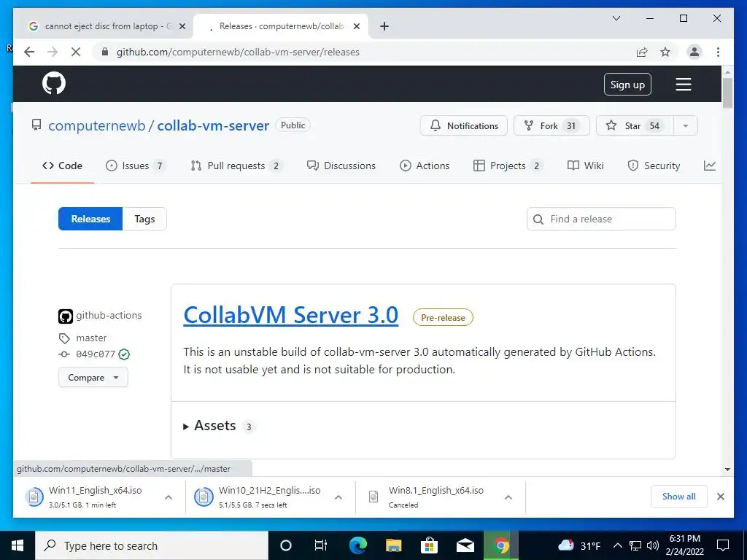The image size is (747, 560).
Task: Open options arrow for Win8.1_English_x64.iso download
Action: point(508,497)
